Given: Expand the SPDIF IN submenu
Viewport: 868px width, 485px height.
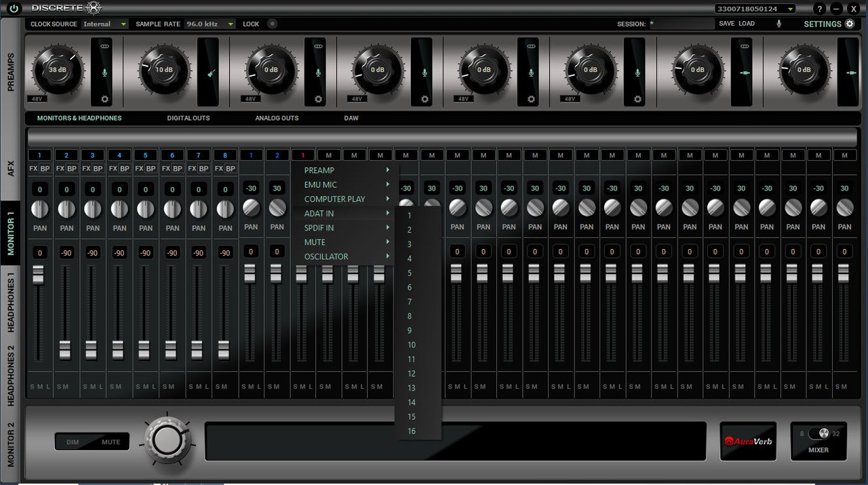Looking at the screenshot, I should click(345, 228).
